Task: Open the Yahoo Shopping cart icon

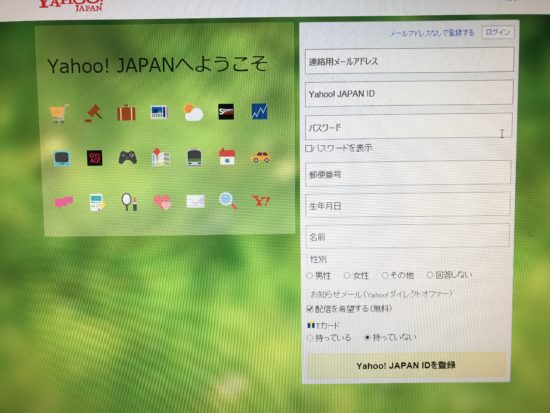Action: click(58, 113)
